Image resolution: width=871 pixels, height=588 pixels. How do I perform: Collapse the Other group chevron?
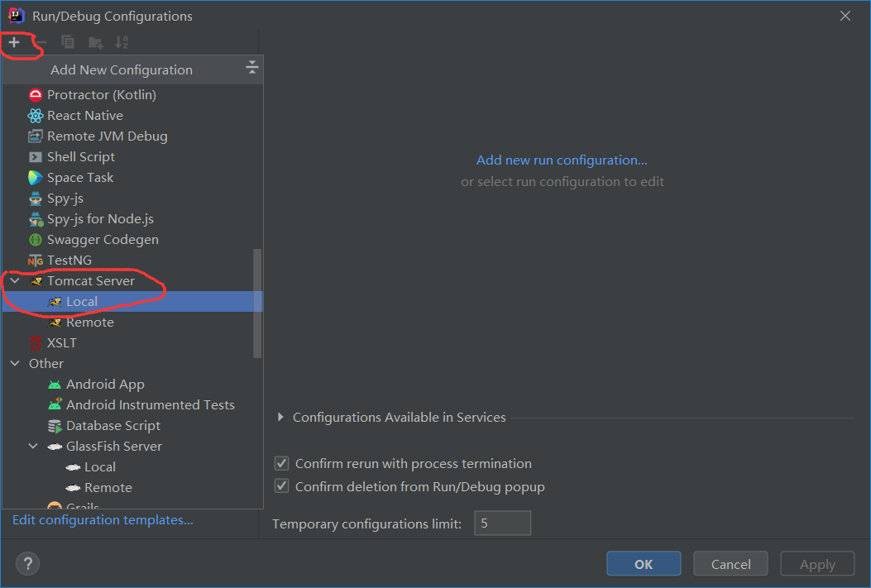[x=15, y=364]
